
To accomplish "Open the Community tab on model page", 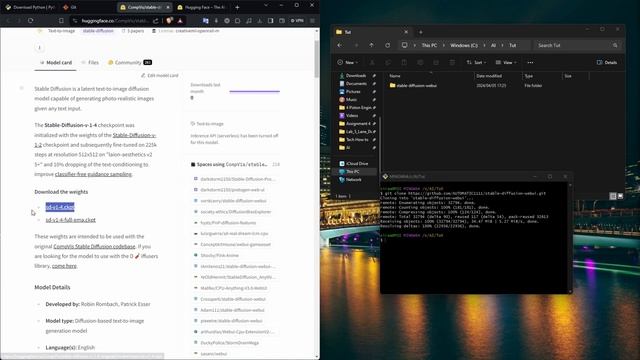I will tap(130, 62).
